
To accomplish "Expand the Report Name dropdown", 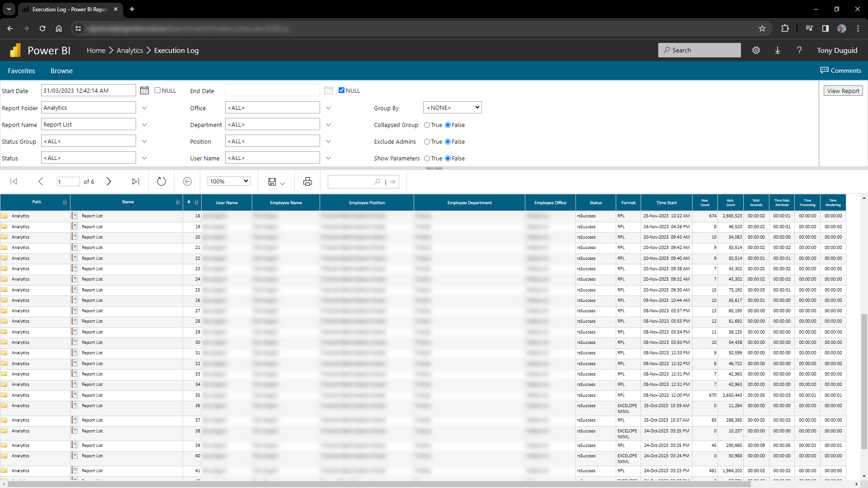I will (x=145, y=124).
